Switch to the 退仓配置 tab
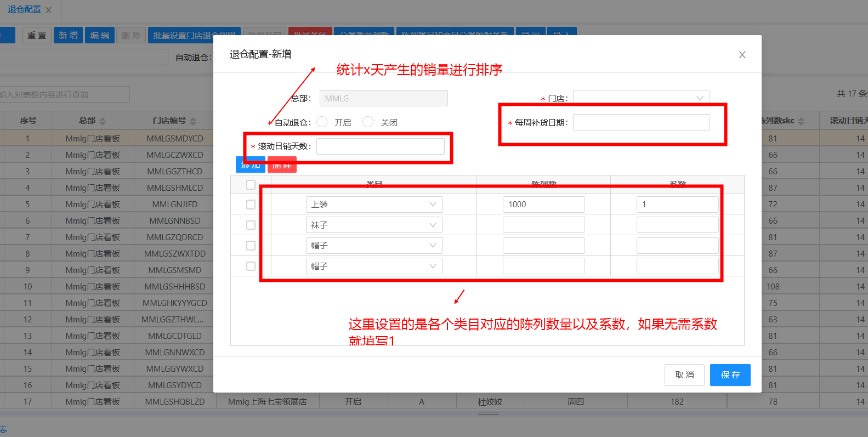This screenshot has width=868, height=437. tap(24, 10)
